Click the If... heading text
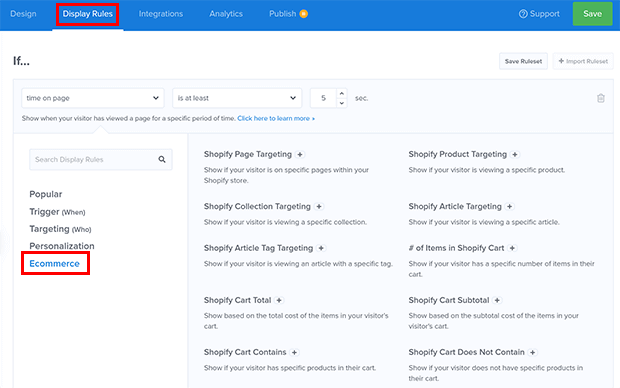This screenshot has height=388, width=620. 21,61
